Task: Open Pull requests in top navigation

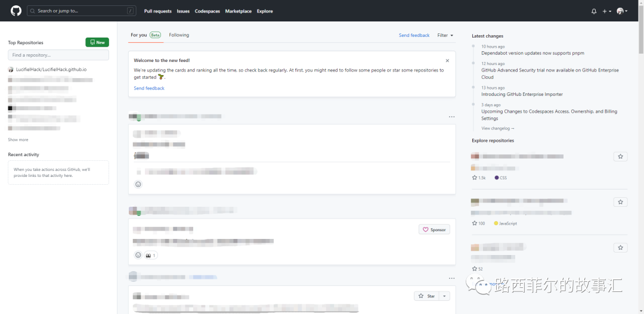Action: click(157, 11)
